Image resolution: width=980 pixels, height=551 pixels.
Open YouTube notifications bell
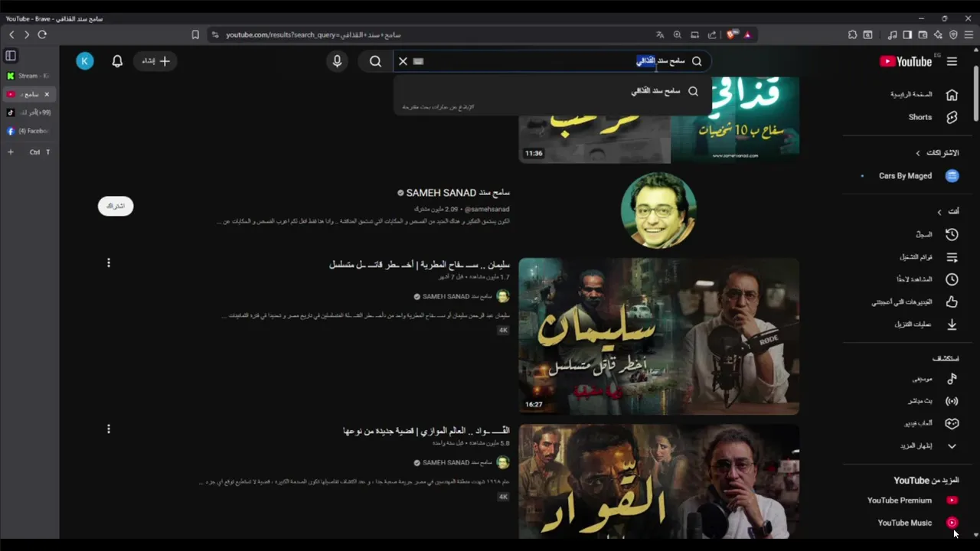[x=117, y=61]
